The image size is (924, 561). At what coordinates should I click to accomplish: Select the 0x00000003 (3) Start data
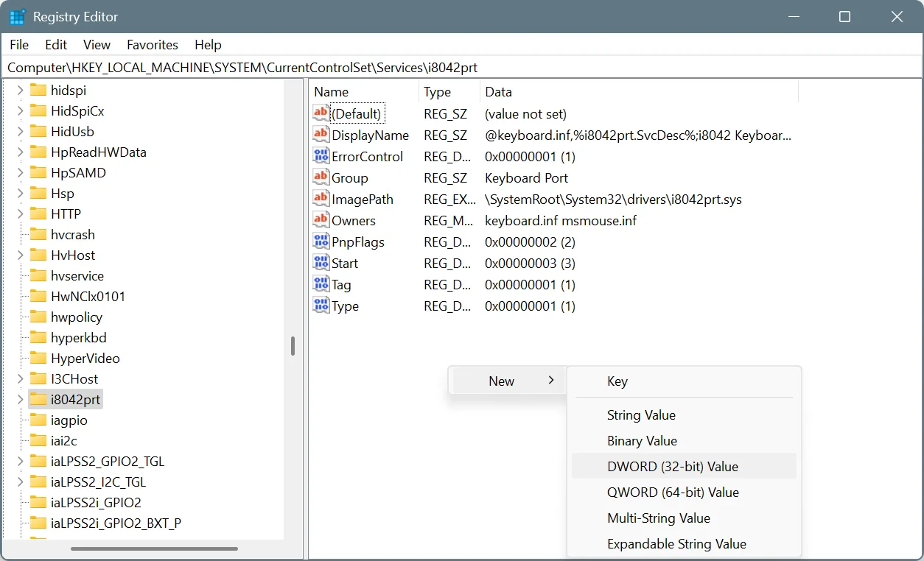tap(530, 263)
